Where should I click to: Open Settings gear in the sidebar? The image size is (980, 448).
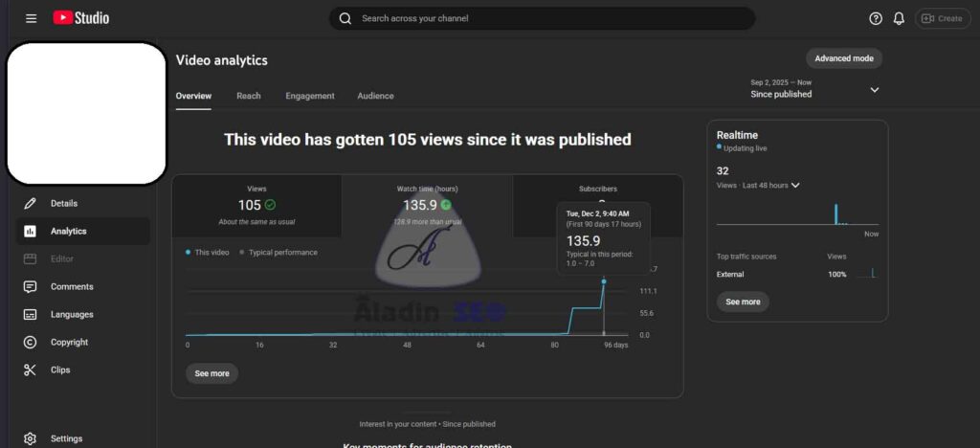pyautogui.click(x=31, y=438)
